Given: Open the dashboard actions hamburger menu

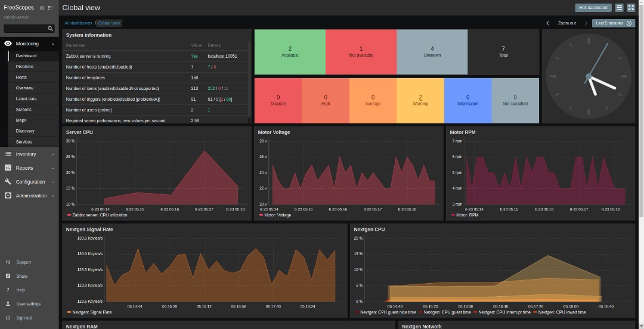Looking at the screenshot, I should 620,8.
